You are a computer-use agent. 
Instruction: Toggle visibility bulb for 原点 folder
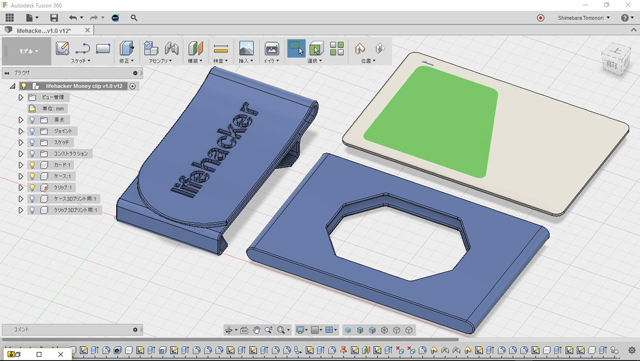tap(32, 120)
